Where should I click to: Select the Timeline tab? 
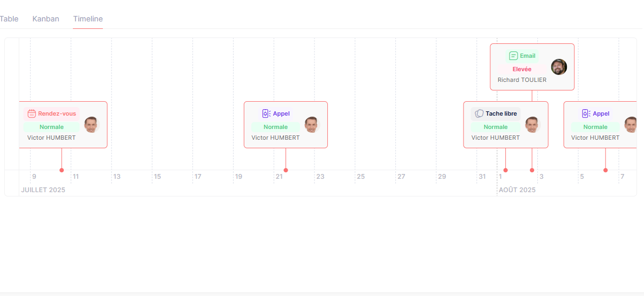[x=88, y=19]
